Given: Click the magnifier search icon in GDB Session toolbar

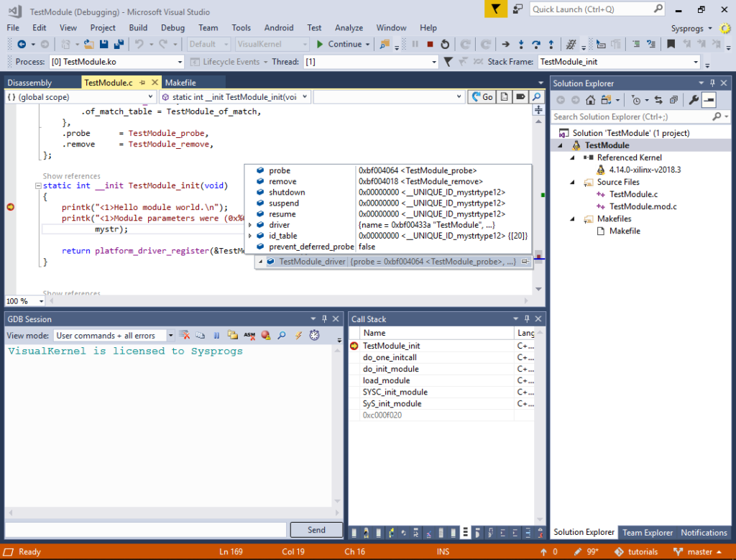Looking at the screenshot, I should (282, 335).
